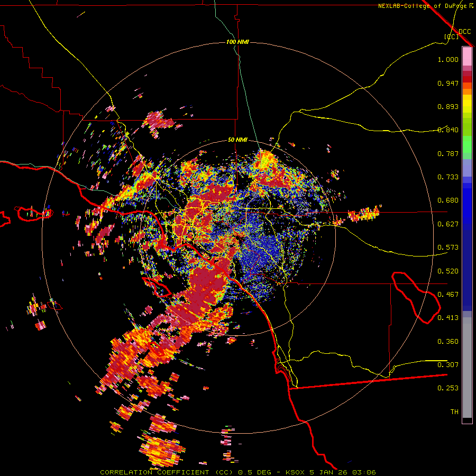Click the 0.840 legend value
This screenshot has width=476, height=476.
448,130
